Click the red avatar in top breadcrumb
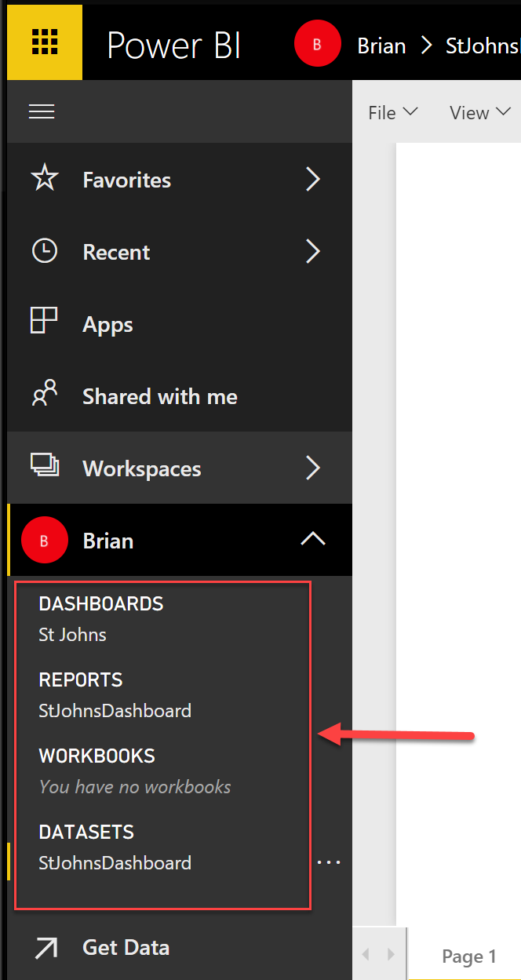521x980 pixels. [317, 44]
